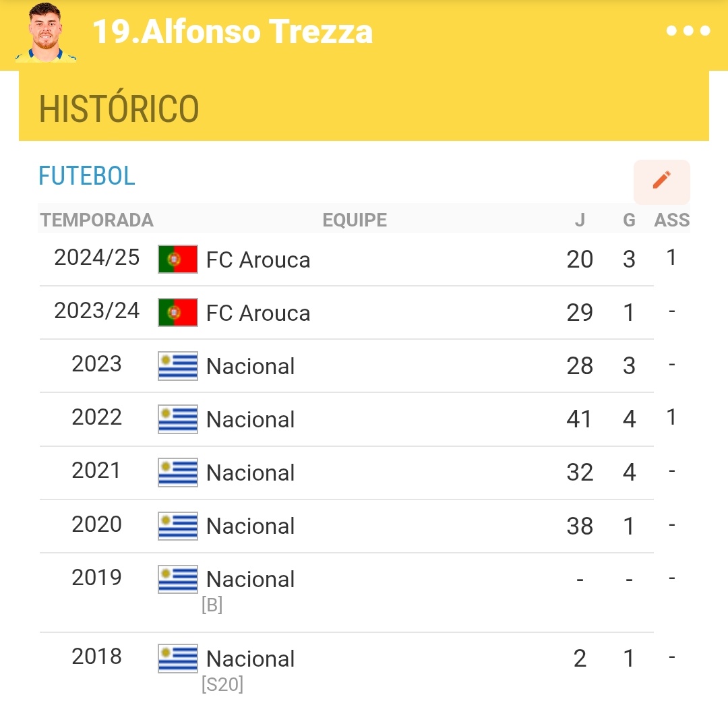This screenshot has height=728, width=728.
Task: Click the HISTÓRICO header bar
Action: [x=364, y=108]
